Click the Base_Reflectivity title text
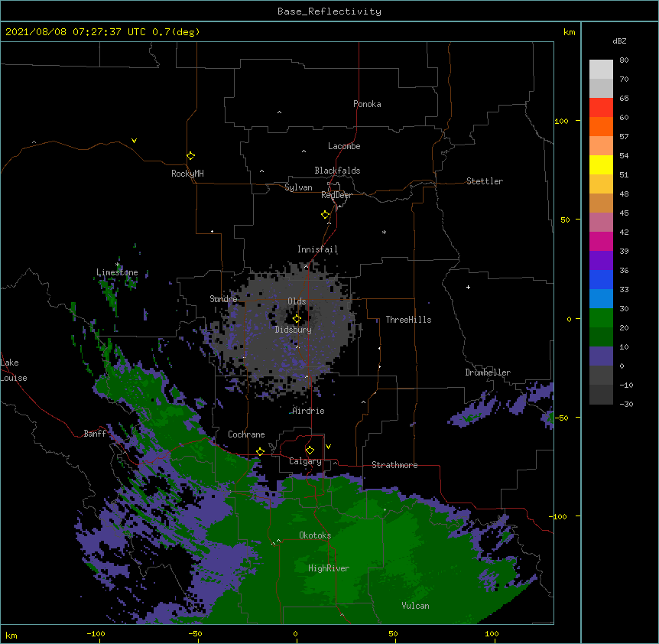The image size is (659, 644). pyautogui.click(x=329, y=11)
